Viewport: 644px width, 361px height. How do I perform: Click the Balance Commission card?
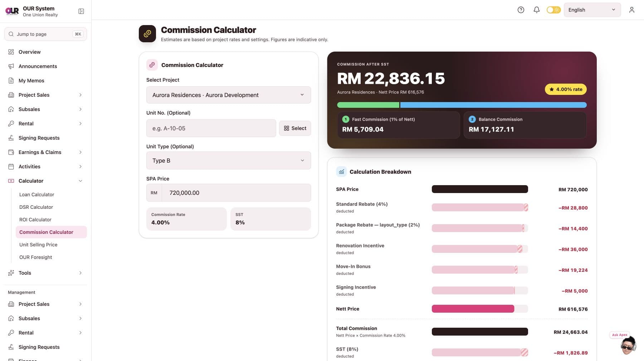525,125
